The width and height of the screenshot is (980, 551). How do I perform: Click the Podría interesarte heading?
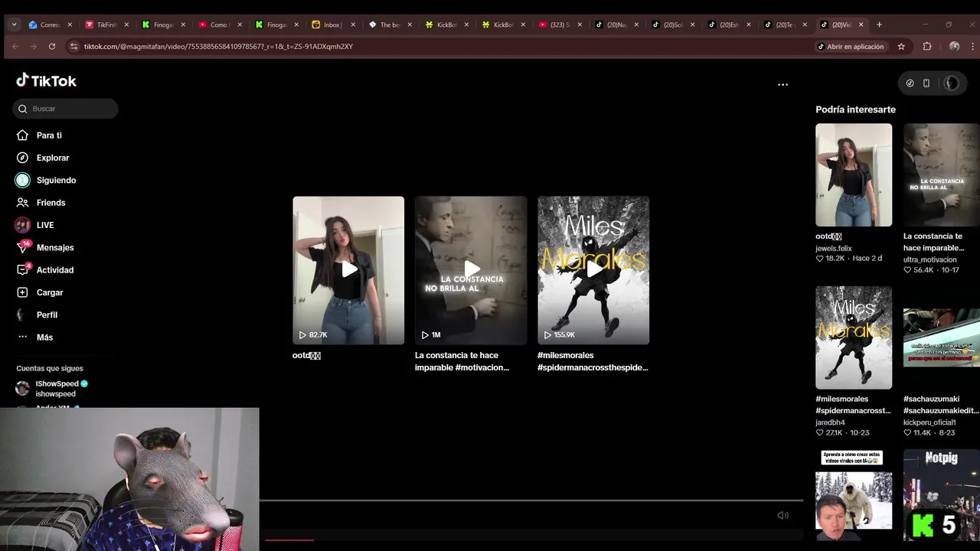point(855,109)
